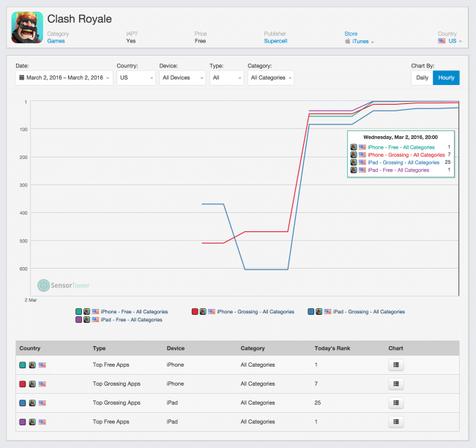
Task: Click flag icon in iPhone Top Grossing row
Action: tap(42, 384)
